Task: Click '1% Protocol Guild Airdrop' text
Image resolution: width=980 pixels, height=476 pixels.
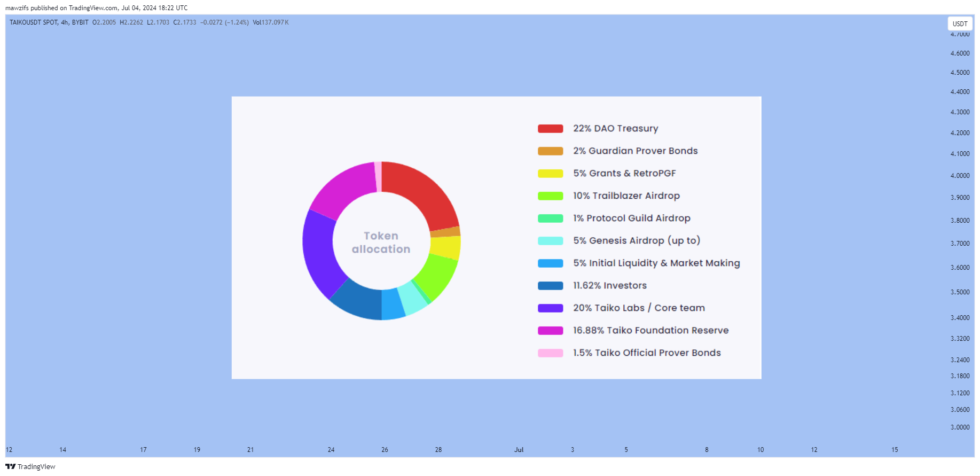Action: click(x=632, y=219)
